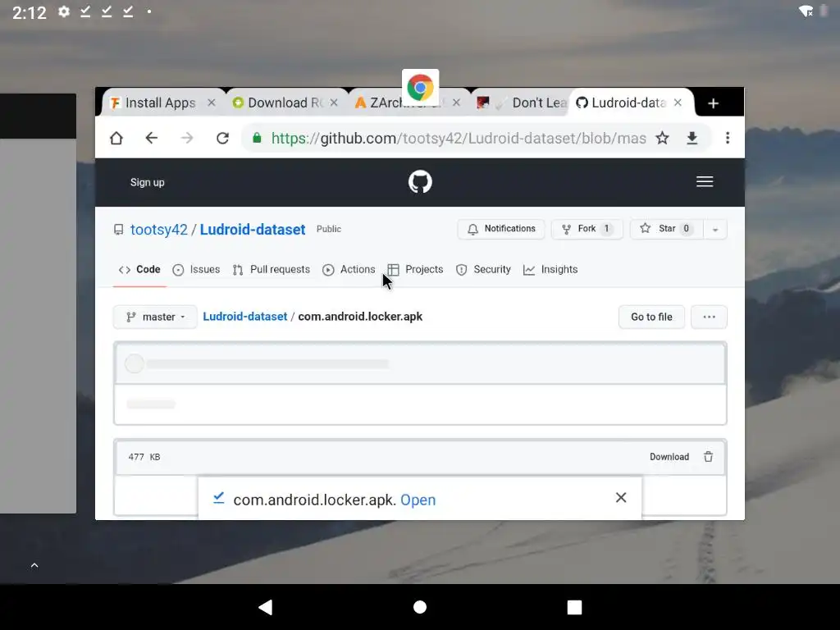Open the Projects tab
Screen dimensions: 840x630
click(415, 269)
